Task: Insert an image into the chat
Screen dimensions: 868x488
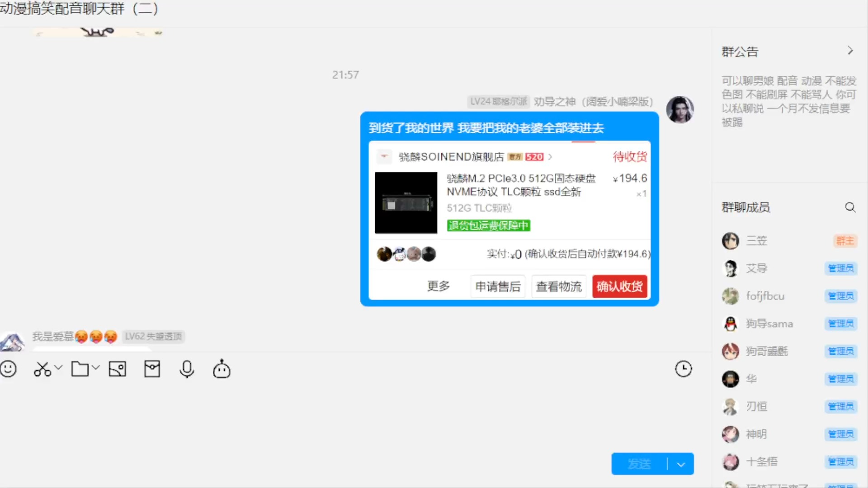Action: (x=117, y=369)
